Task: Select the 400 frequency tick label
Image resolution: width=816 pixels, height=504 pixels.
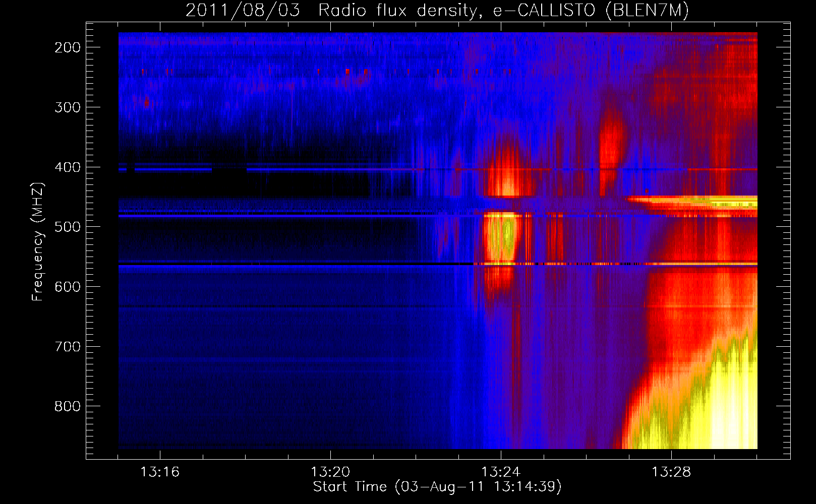Action: tap(68, 167)
